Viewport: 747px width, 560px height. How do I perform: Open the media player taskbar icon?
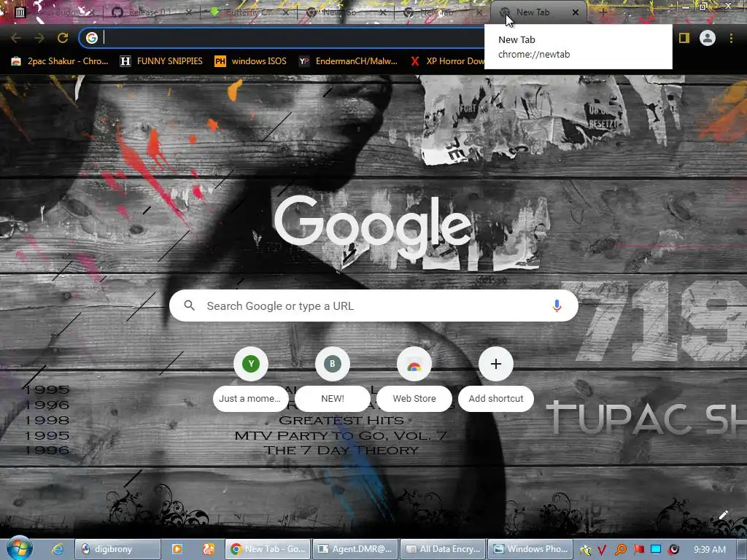coord(177,549)
